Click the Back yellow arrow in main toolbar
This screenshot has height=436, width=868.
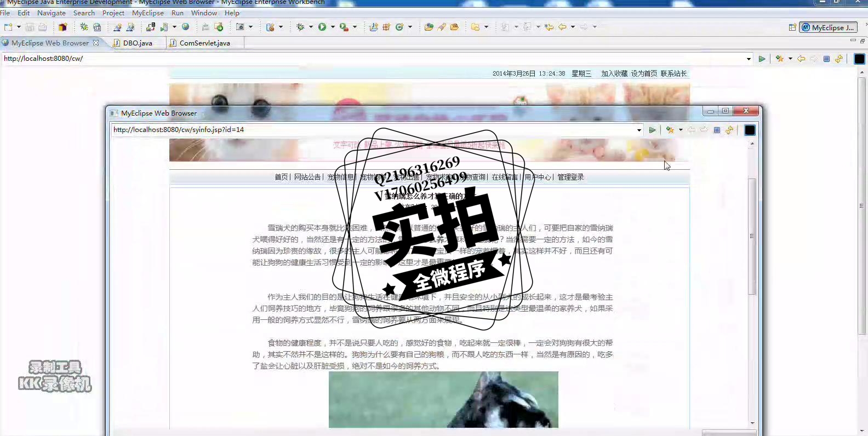click(562, 27)
